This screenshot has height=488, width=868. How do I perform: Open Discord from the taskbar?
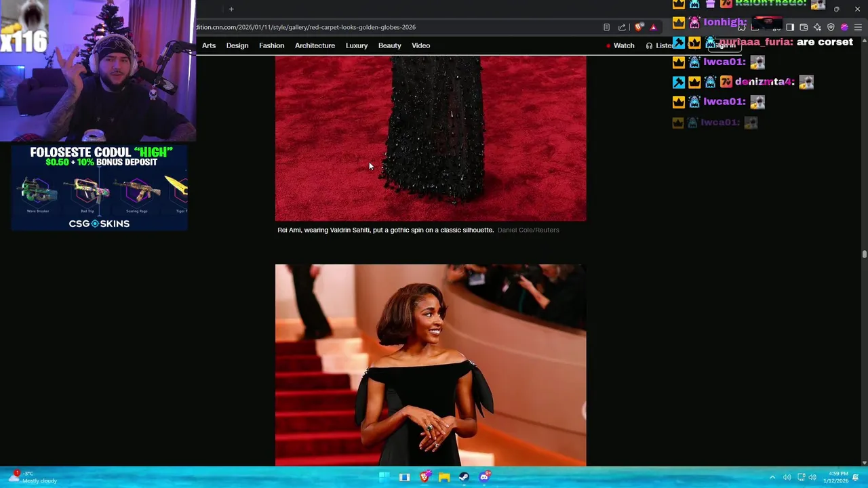coord(484,477)
